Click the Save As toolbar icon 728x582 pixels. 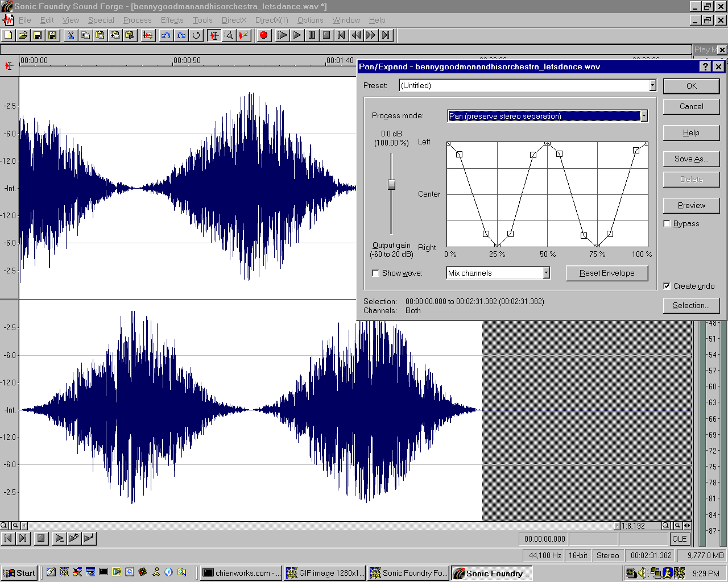click(x=52, y=35)
